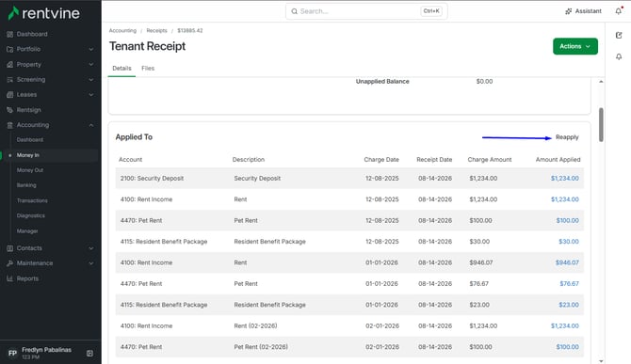Select Banking submenu item
Image resolution: width=631 pixels, height=364 pixels.
tap(26, 185)
